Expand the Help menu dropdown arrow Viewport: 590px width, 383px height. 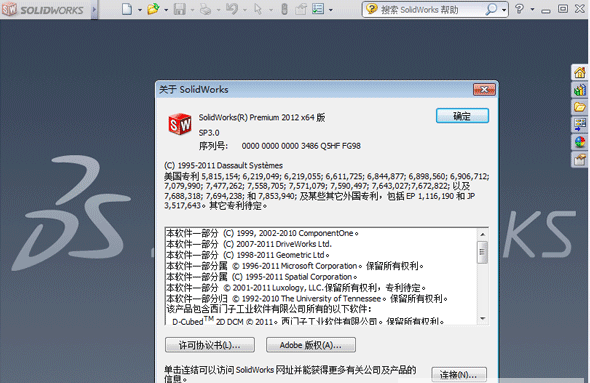[x=532, y=9]
